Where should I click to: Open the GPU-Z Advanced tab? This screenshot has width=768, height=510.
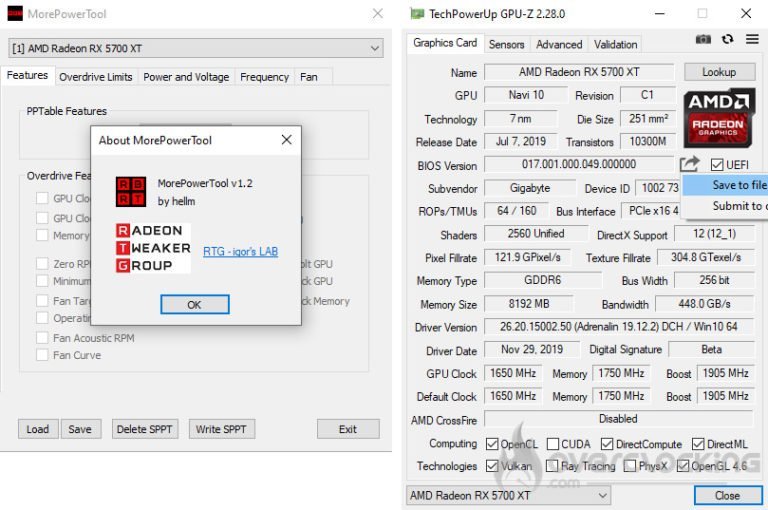point(559,44)
